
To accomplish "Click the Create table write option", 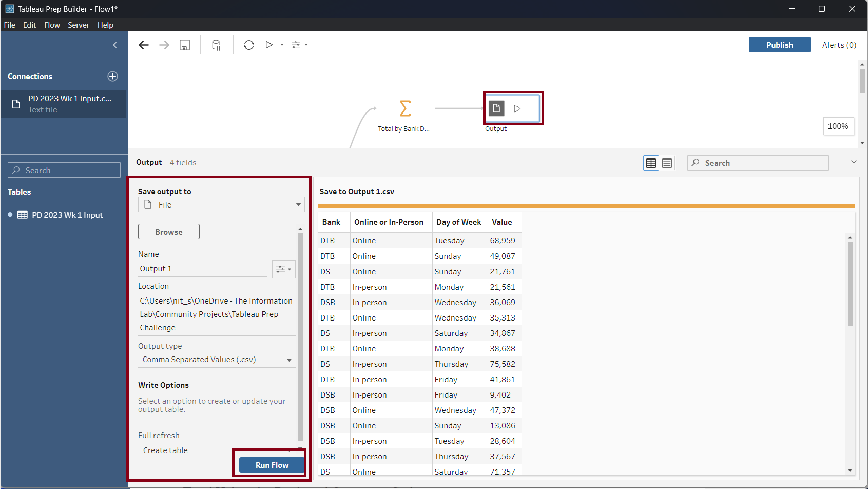I will [165, 450].
